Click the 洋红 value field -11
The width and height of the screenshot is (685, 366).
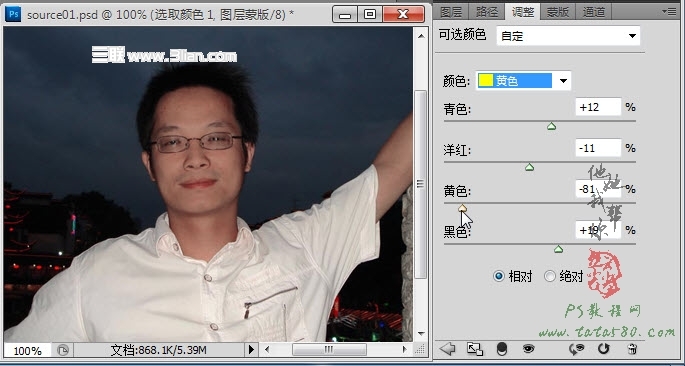(x=598, y=148)
